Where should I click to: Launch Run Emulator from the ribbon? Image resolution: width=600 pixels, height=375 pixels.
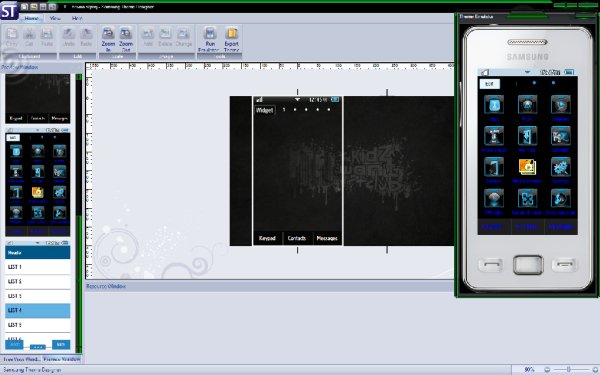[x=210, y=39]
